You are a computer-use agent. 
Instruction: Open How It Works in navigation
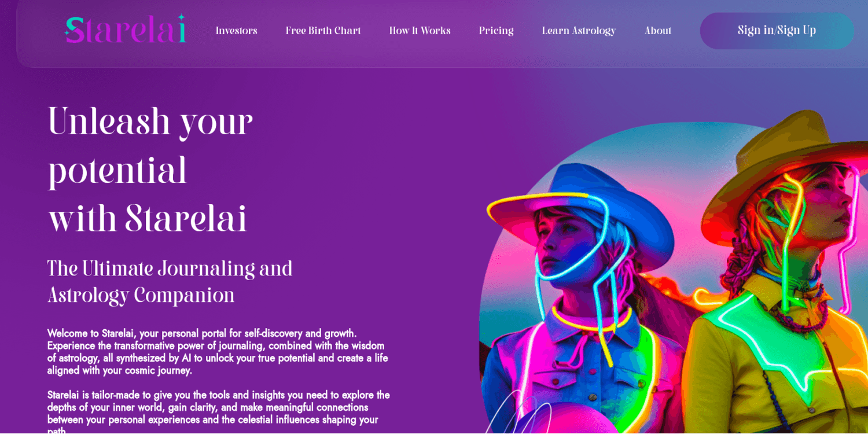tap(420, 31)
